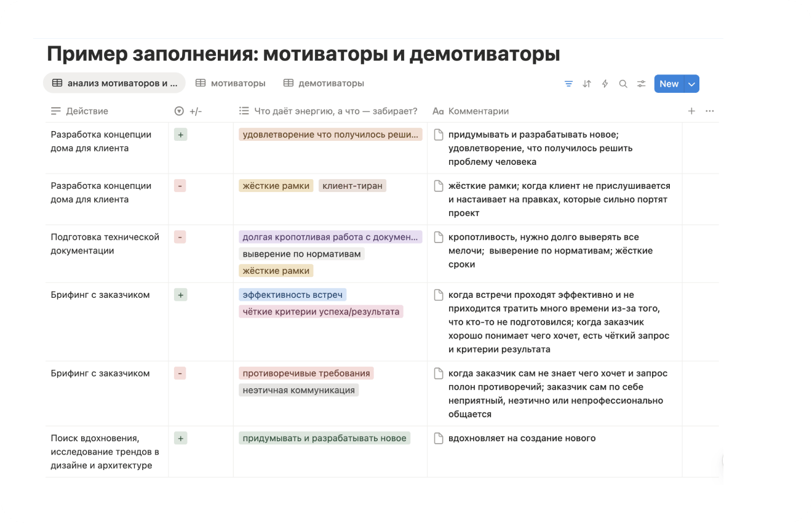Viewport: 812px width, 523px height.
Task: Add a new property with plus icon
Action: pos(691,111)
